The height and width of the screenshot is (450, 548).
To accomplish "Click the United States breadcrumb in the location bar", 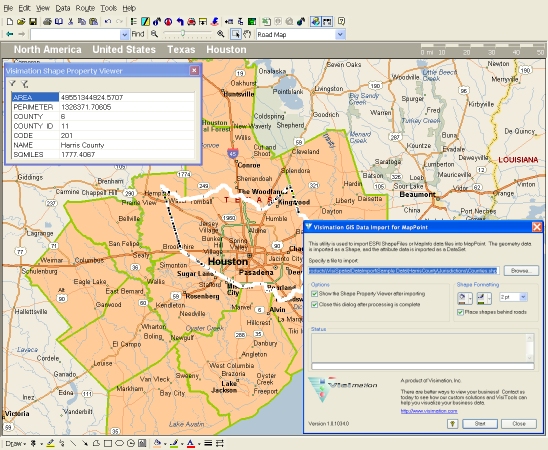I will (x=124, y=49).
